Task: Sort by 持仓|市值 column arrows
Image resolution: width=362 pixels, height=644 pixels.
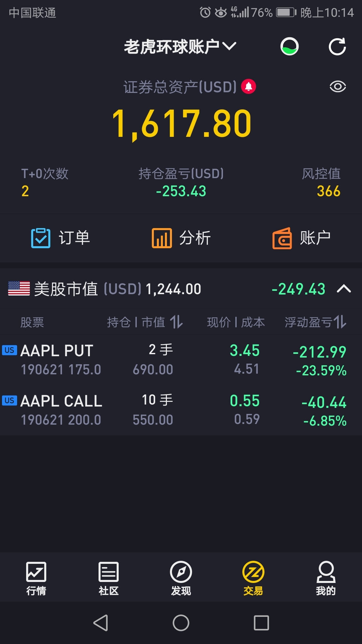Action: pyautogui.click(x=177, y=322)
